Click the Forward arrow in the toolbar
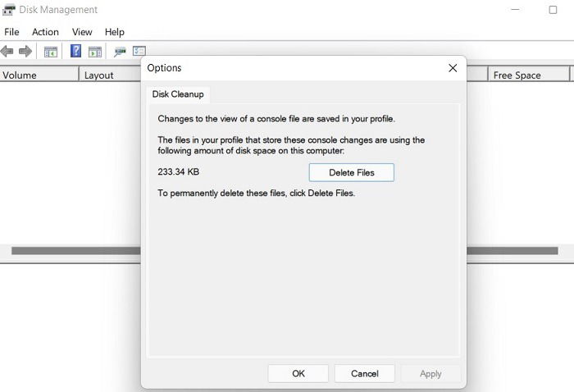Viewport: 574px width, 392px height. pyautogui.click(x=25, y=51)
